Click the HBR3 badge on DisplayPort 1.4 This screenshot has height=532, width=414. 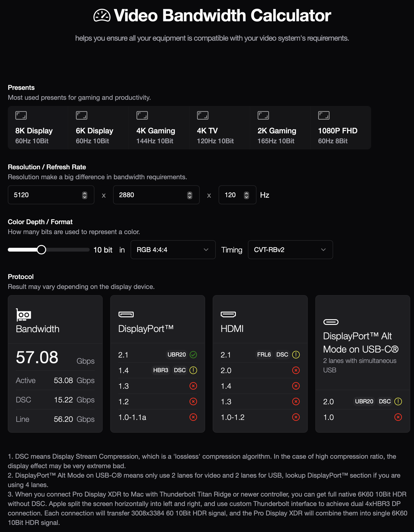(x=161, y=370)
